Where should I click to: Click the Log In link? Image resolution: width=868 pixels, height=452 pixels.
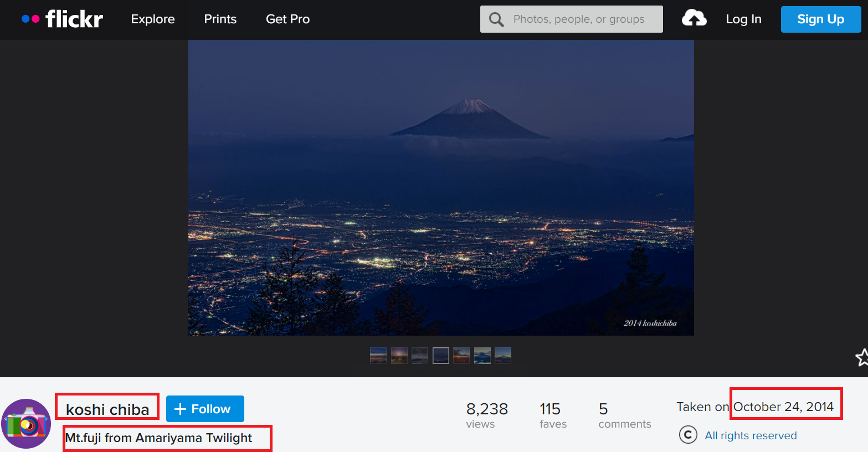[x=743, y=19]
